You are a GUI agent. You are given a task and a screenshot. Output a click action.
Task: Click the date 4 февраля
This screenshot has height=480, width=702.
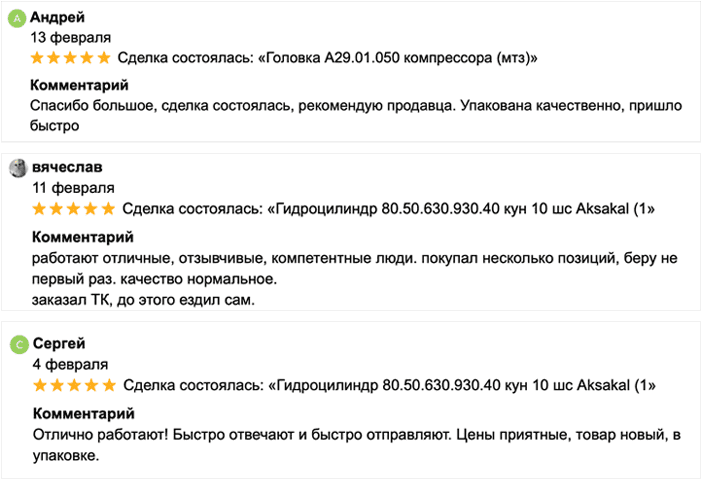coord(70,364)
